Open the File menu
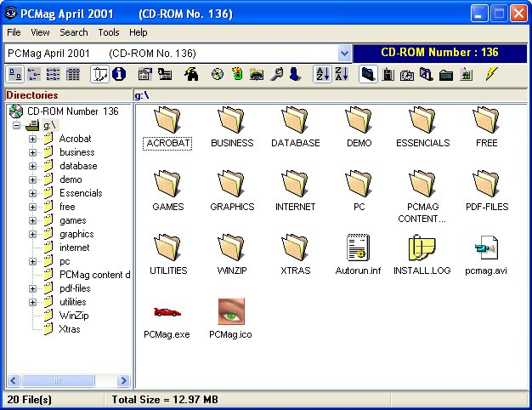Image resolution: width=532 pixels, height=410 pixels. [x=14, y=32]
